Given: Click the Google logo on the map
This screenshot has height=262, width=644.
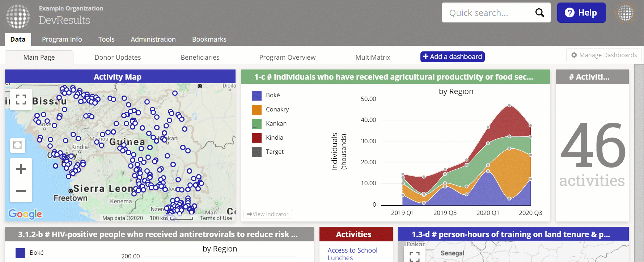Looking at the screenshot, I should [25, 214].
